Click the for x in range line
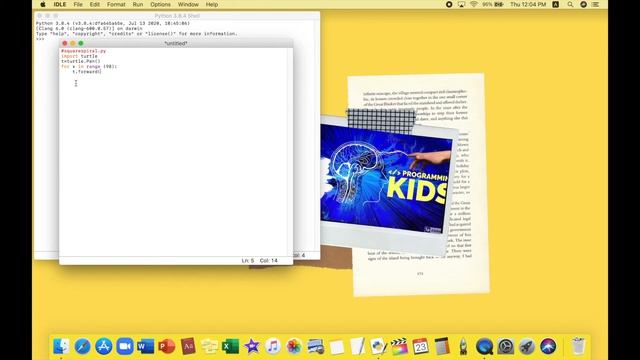640x360 pixels. click(x=89, y=67)
